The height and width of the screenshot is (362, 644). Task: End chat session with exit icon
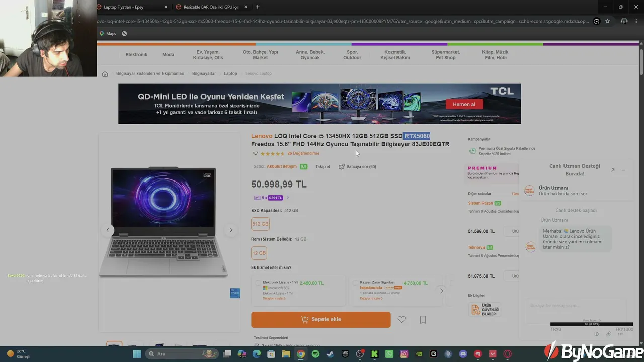[597, 334]
